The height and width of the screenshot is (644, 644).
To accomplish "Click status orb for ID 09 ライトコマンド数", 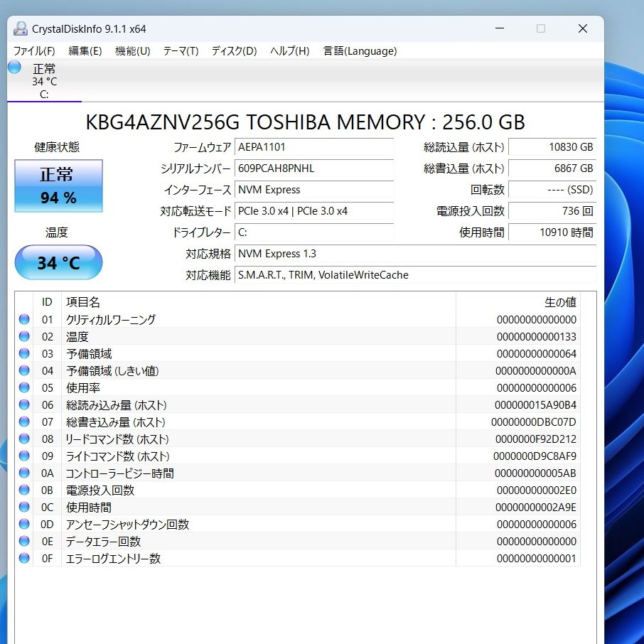I will point(24,456).
